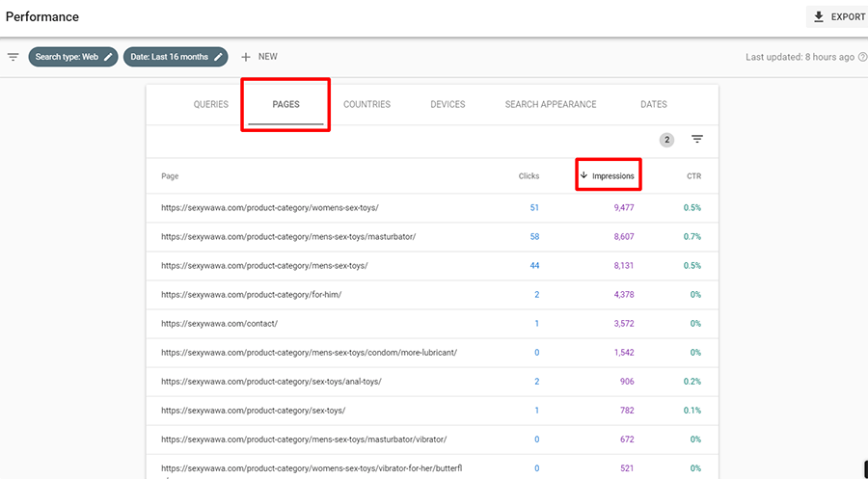Click the Last updated: 8 hours ago text

click(x=800, y=57)
